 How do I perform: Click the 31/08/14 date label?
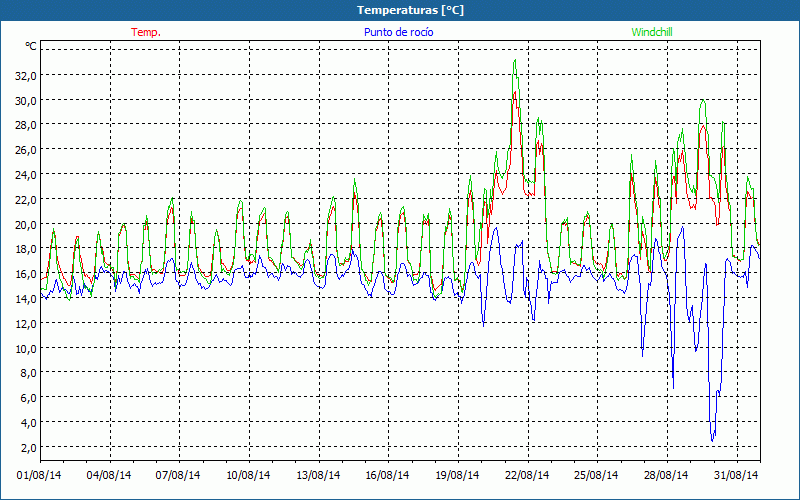736,475
